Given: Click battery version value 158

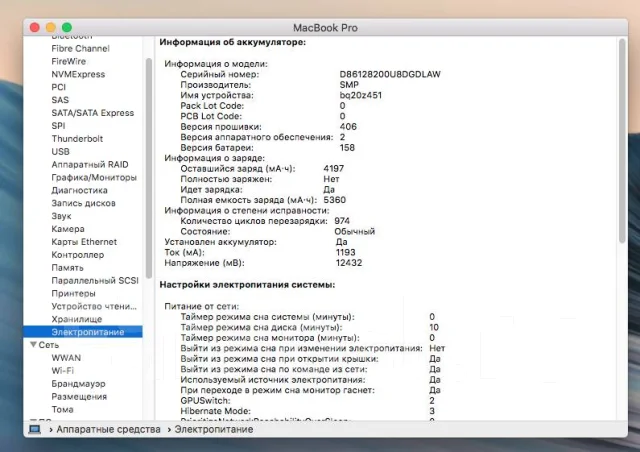Looking at the screenshot, I should point(347,148).
